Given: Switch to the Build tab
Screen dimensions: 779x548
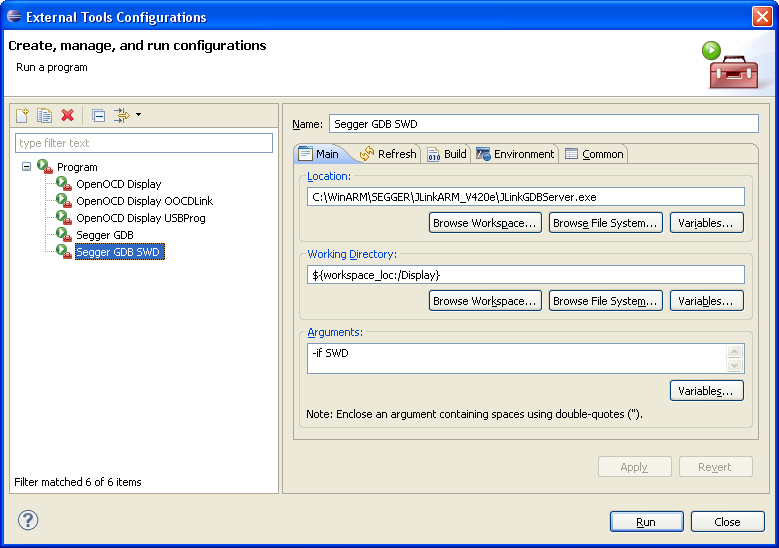Looking at the screenshot, I should pos(447,154).
